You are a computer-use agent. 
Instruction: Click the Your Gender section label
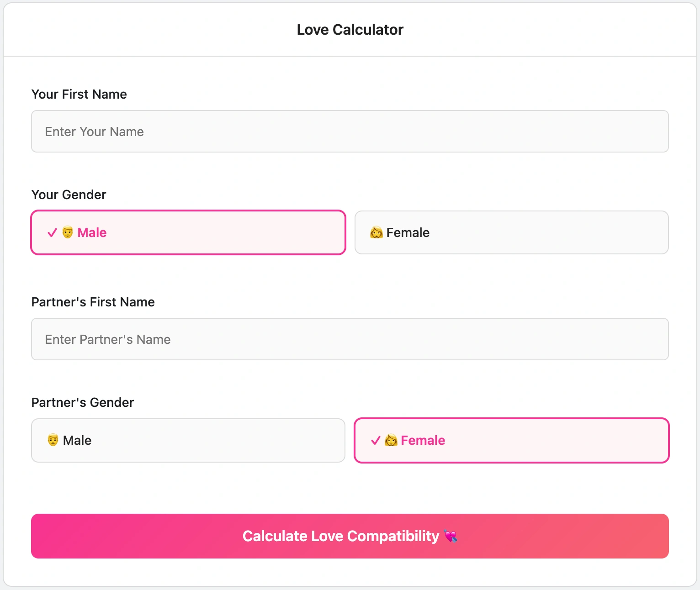point(68,195)
